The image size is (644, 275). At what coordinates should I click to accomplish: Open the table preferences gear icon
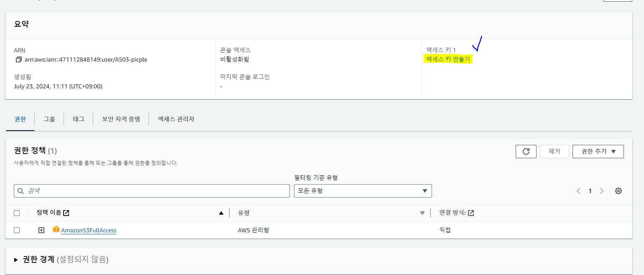(x=618, y=190)
